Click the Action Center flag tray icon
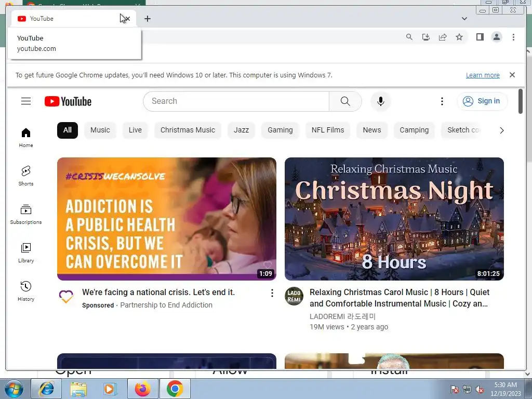 455,390
